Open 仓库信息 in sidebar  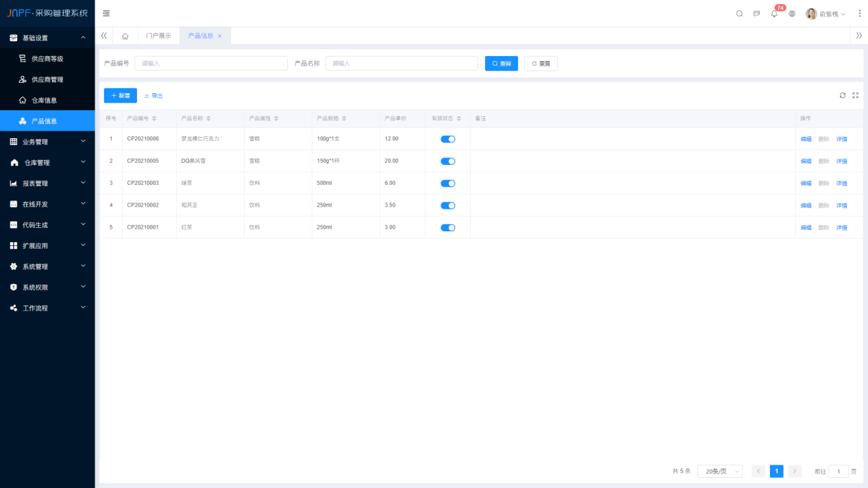[x=47, y=100]
